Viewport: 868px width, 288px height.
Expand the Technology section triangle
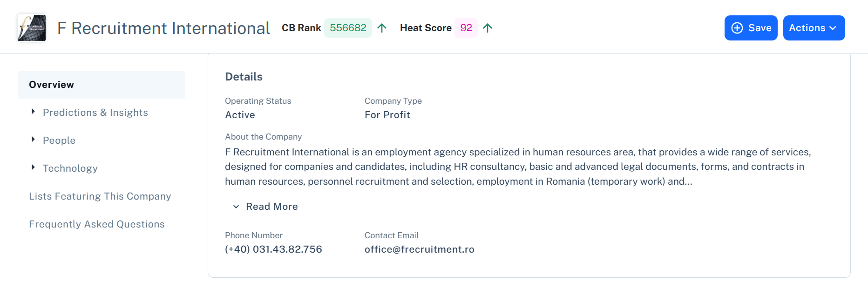point(33,167)
